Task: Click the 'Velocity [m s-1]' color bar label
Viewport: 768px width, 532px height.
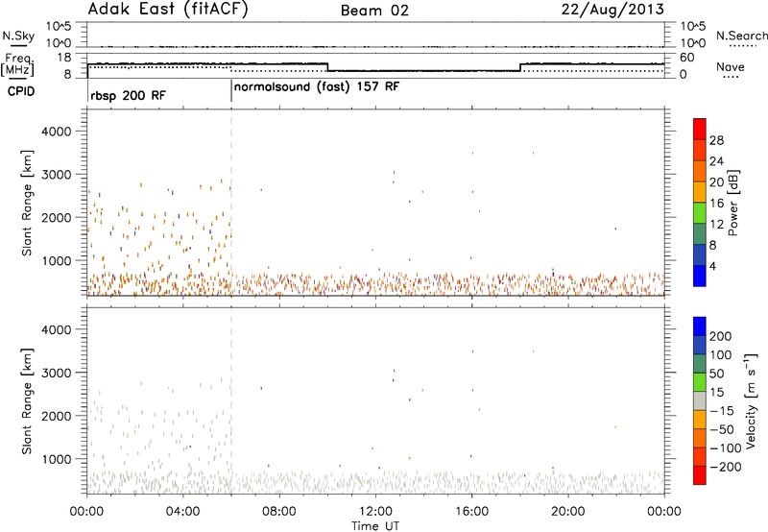Action: tap(751, 400)
